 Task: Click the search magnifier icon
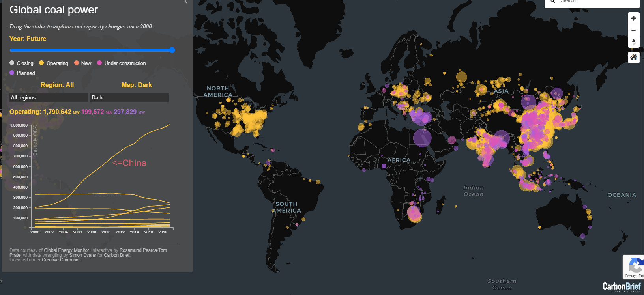point(553,1)
